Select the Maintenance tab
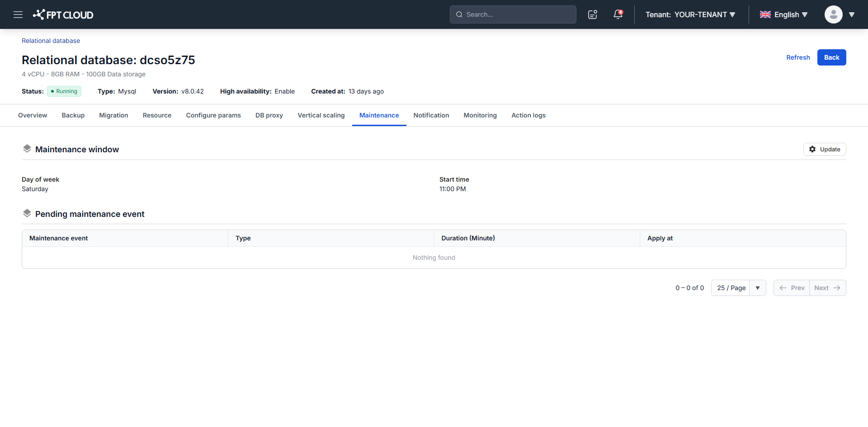This screenshot has width=868, height=427. tap(379, 115)
